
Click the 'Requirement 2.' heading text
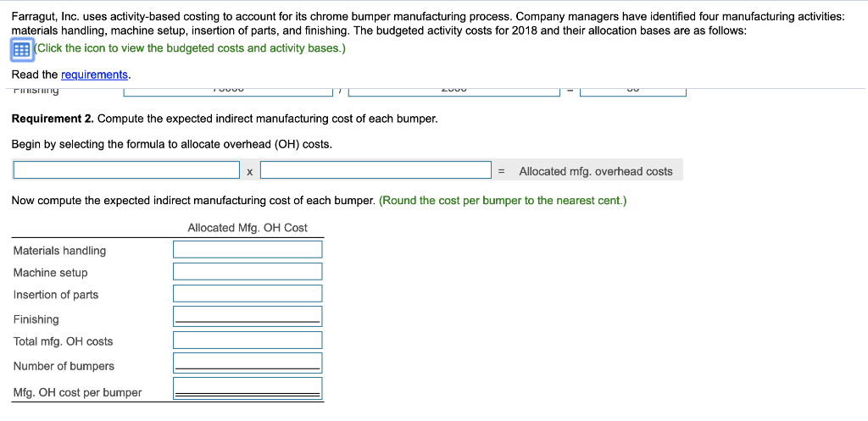click(53, 119)
